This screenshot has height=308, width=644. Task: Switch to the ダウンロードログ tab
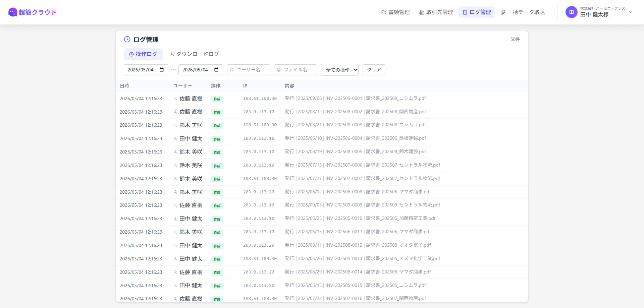194,54
